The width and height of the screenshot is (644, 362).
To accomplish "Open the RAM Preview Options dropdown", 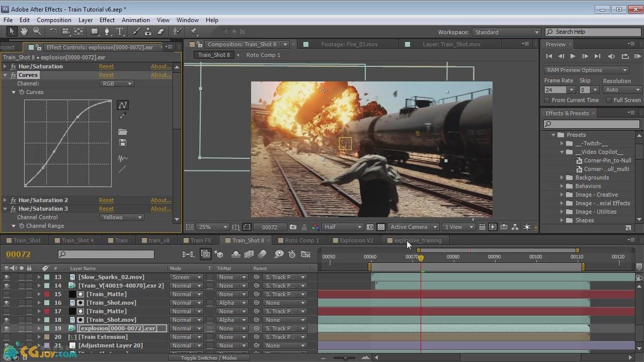I will (x=587, y=70).
